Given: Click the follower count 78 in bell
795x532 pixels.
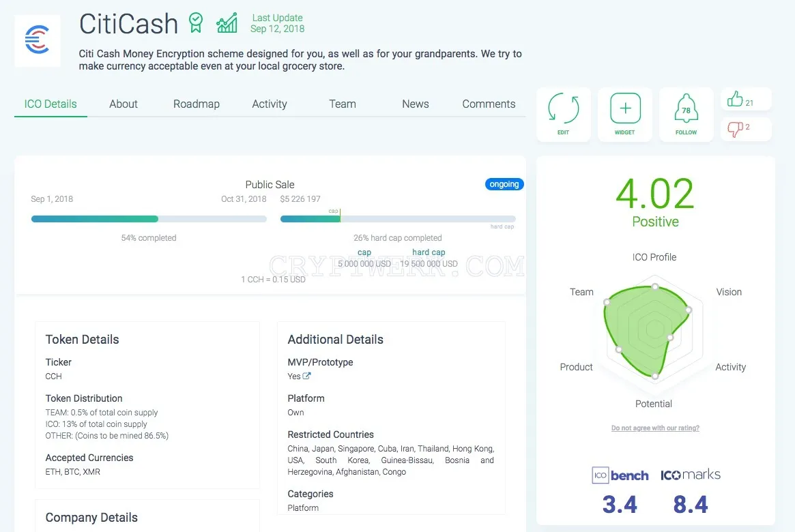Looking at the screenshot, I should (686, 110).
